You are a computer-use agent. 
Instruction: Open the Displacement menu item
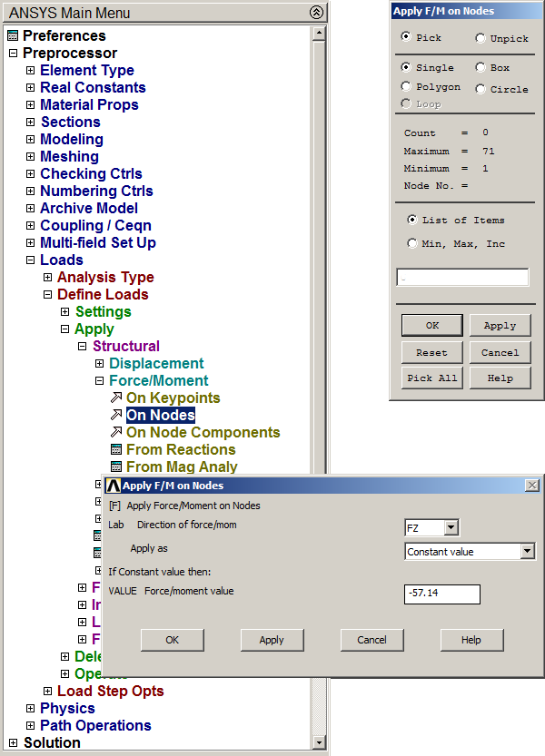(156, 364)
